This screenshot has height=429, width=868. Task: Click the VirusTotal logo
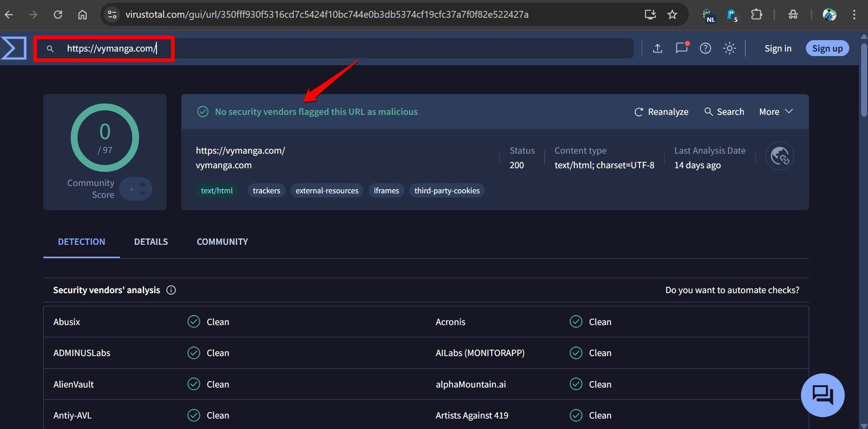point(14,48)
